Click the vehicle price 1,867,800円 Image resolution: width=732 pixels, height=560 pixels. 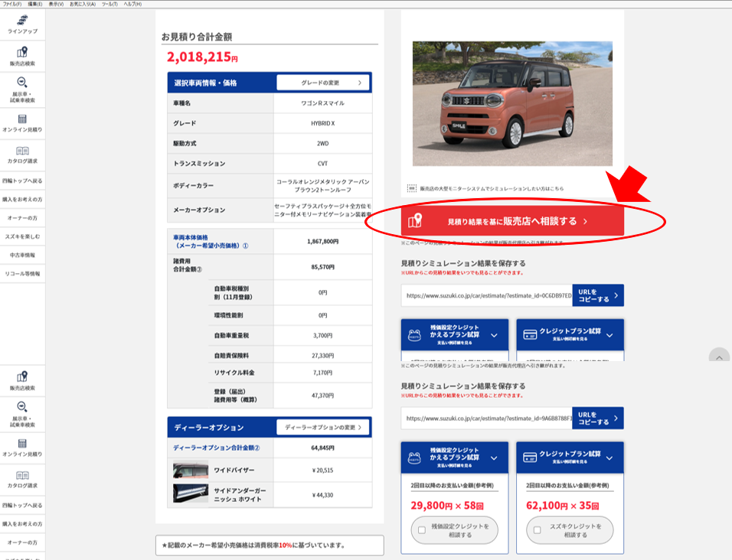pyautogui.click(x=322, y=242)
